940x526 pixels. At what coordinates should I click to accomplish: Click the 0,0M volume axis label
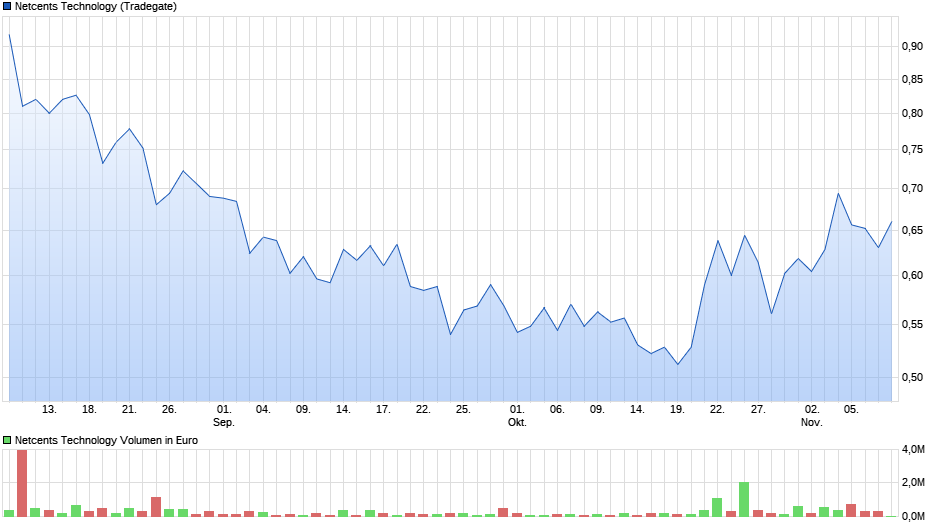(x=913, y=516)
